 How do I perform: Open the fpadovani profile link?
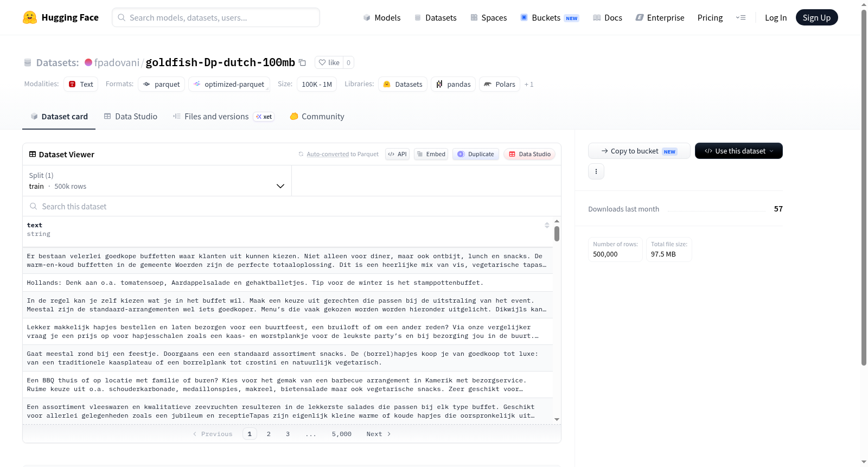tap(117, 62)
